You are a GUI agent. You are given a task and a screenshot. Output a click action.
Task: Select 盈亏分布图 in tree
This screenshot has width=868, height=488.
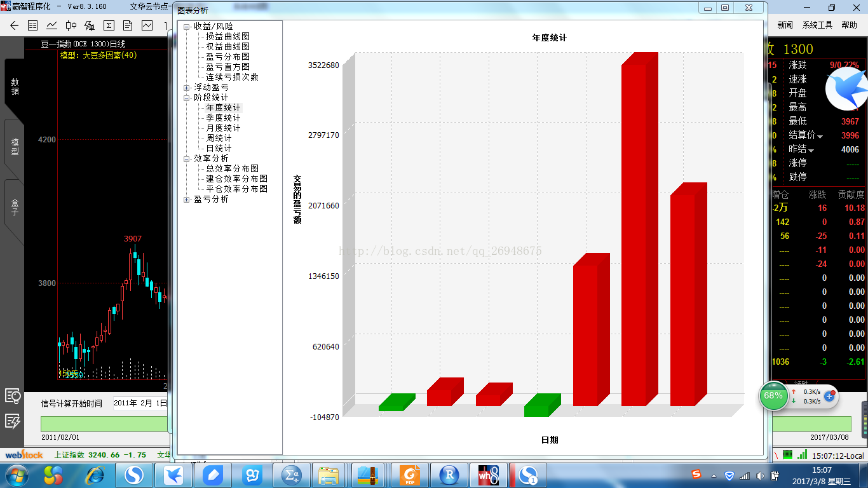(x=227, y=57)
